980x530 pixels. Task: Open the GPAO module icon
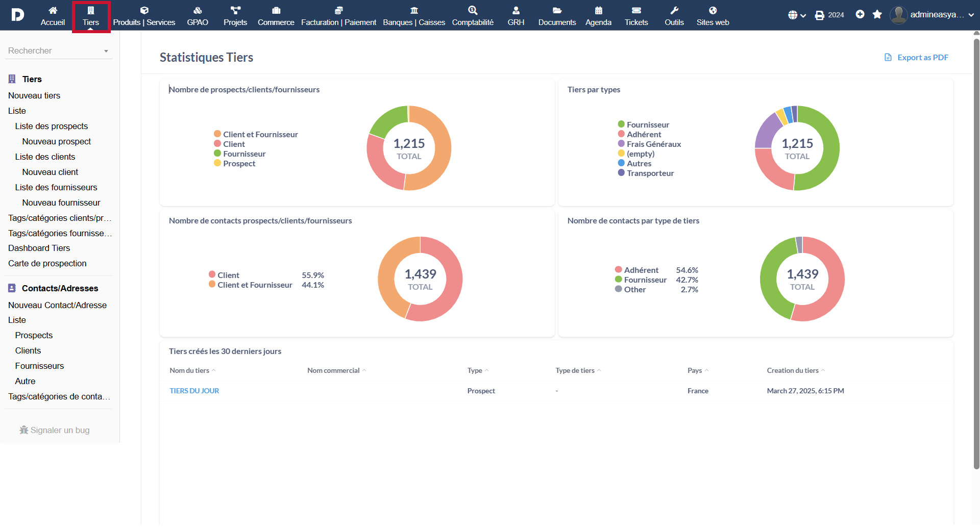tap(198, 11)
